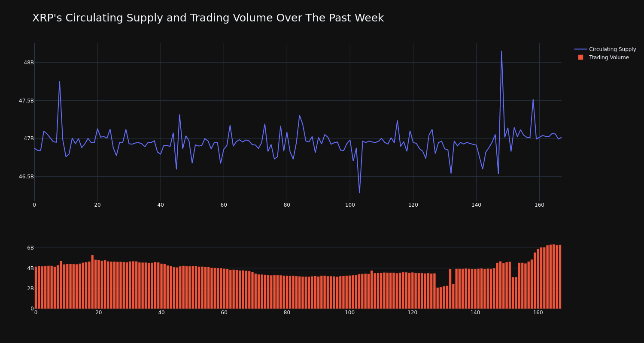Click the 160 tick on volume chart x-axis

(x=538, y=313)
